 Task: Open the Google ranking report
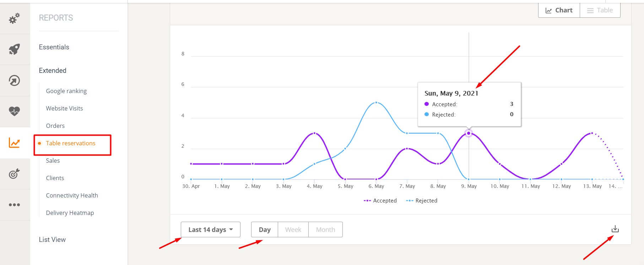[66, 91]
